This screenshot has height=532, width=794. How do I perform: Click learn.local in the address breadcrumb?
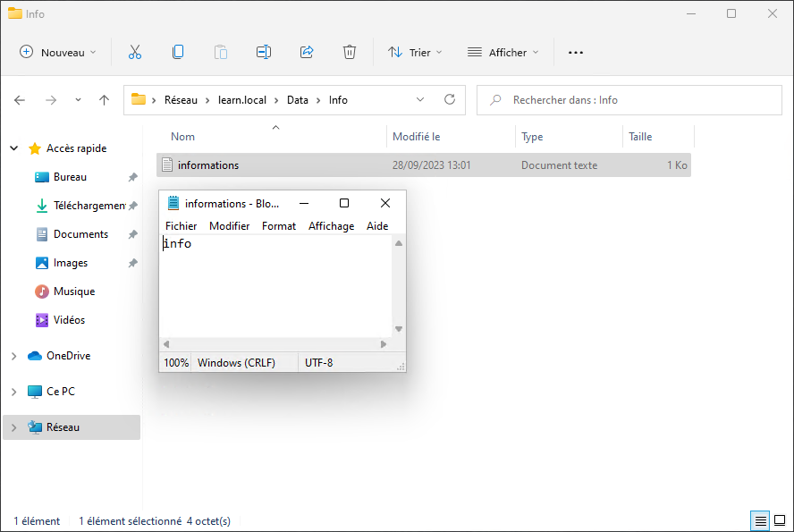pos(242,100)
